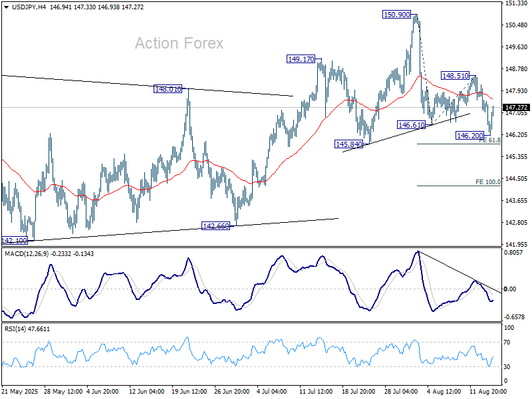Click the 141.955 price scale value

pyautogui.click(x=517, y=244)
